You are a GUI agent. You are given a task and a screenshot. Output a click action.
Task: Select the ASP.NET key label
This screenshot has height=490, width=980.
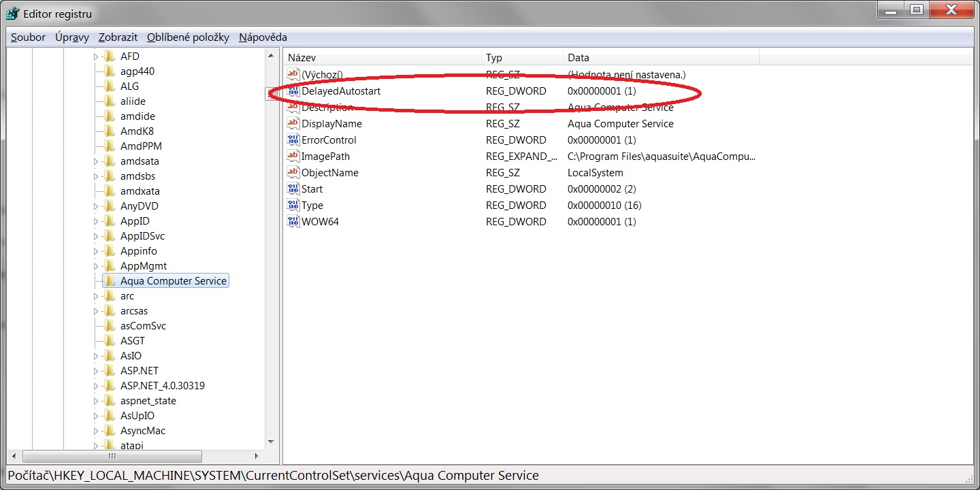[140, 371]
